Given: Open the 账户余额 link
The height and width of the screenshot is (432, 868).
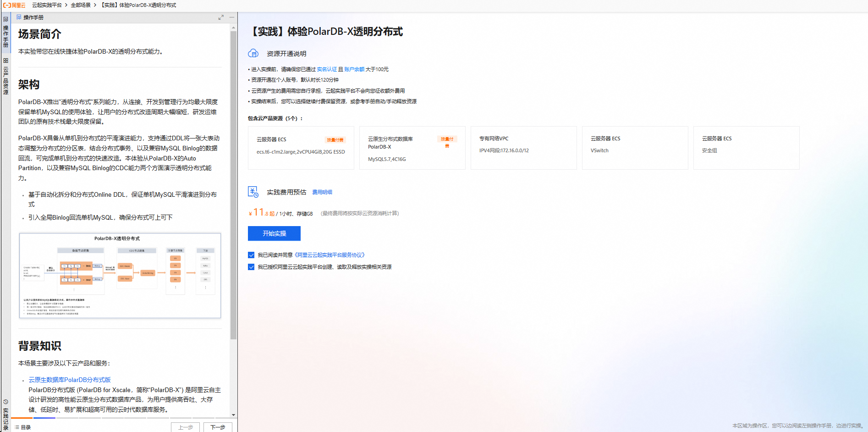Looking at the screenshot, I should 354,69.
